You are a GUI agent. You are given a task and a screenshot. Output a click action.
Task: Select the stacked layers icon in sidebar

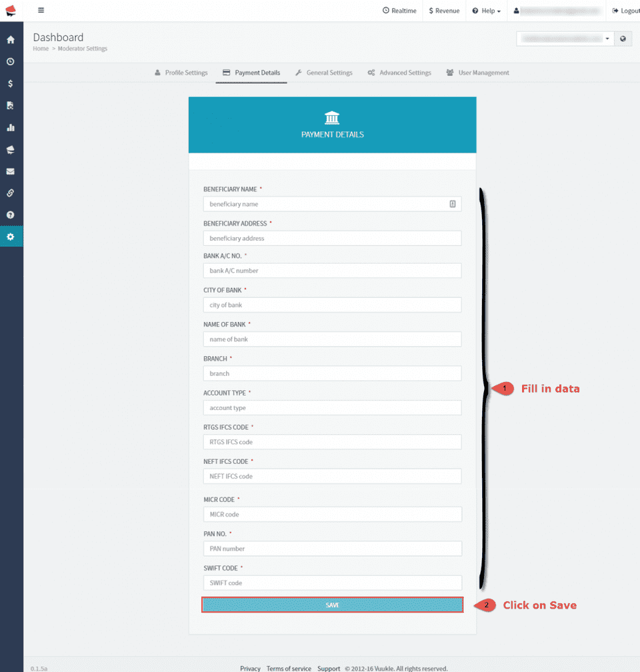[x=11, y=149]
